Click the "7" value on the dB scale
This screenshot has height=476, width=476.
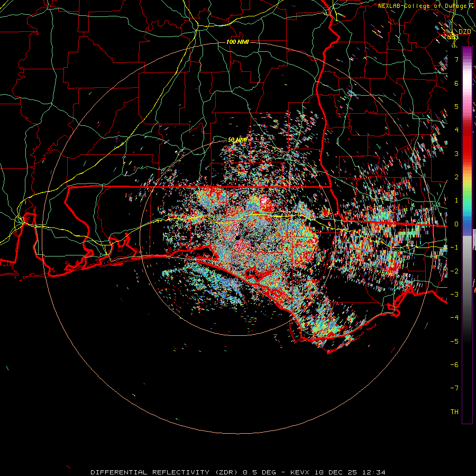click(x=456, y=59)
